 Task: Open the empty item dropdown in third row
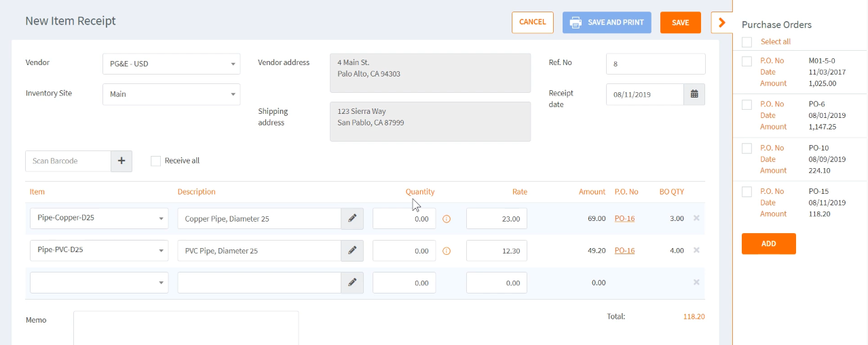pos(99,283)
